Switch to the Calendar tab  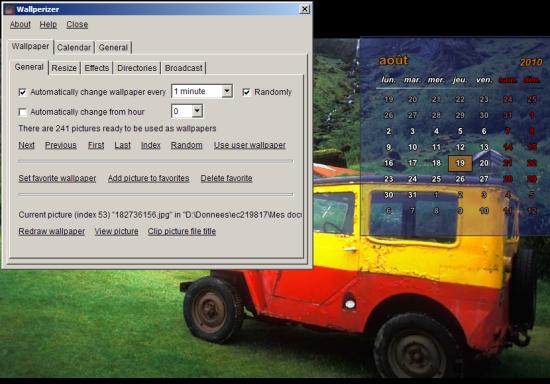[x=74, y=47]
